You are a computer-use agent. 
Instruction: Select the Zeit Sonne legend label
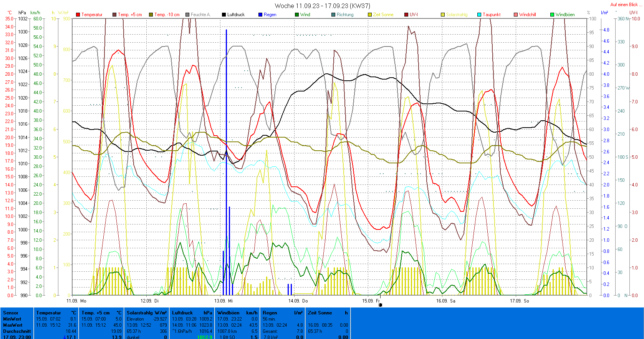[x=383, y=15]
